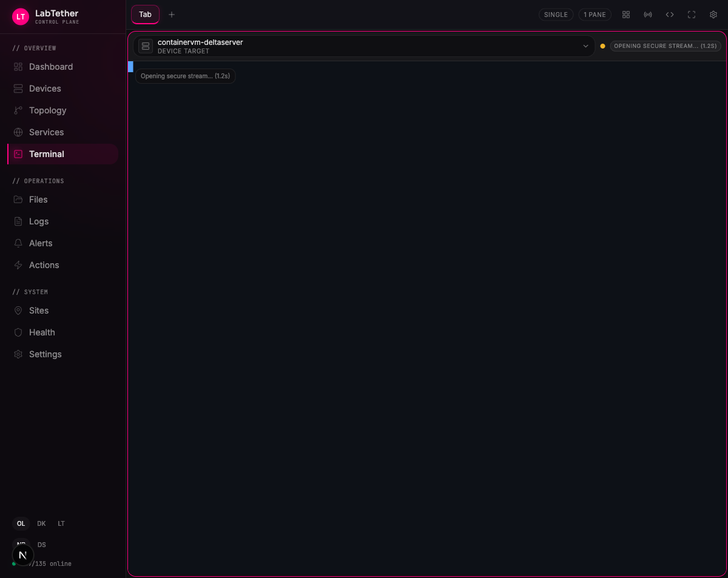
Task: Enter fullscreen with the expand icon
Action: tap(692, 15)
